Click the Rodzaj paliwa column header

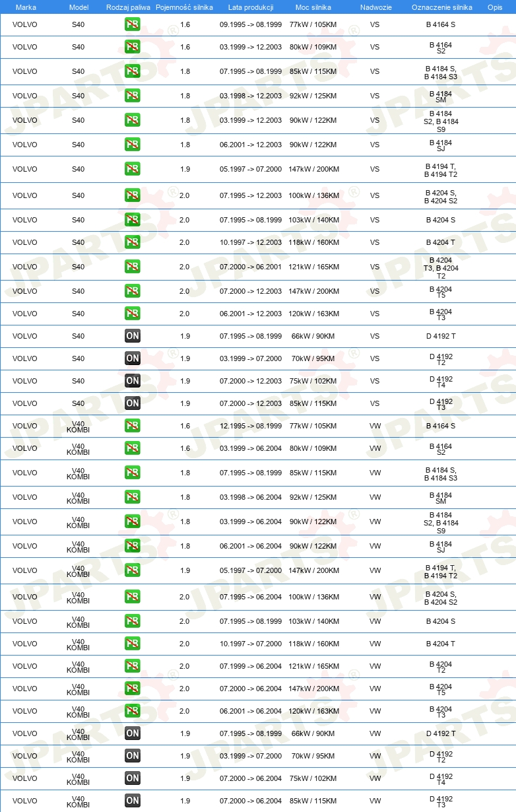point(128,7)
